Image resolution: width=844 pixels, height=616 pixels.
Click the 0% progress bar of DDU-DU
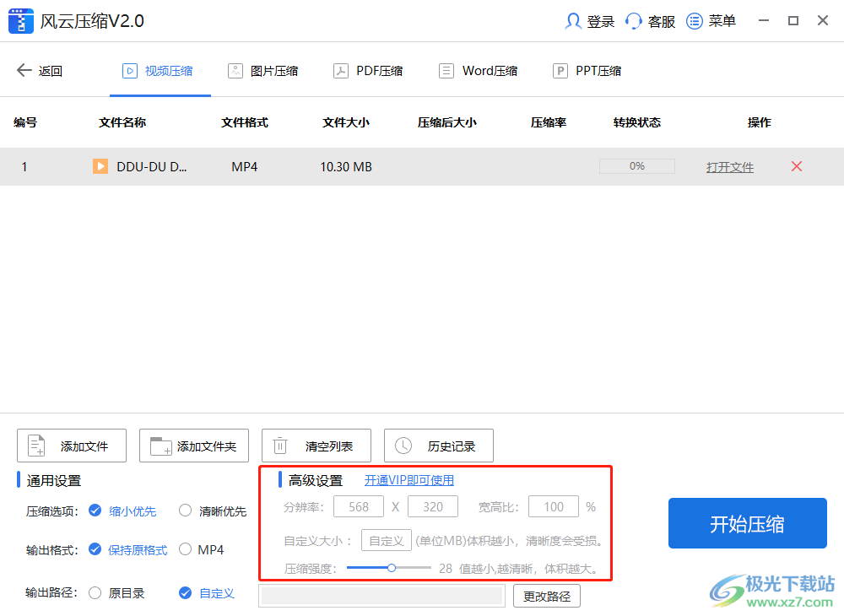[x=637, y=166]
